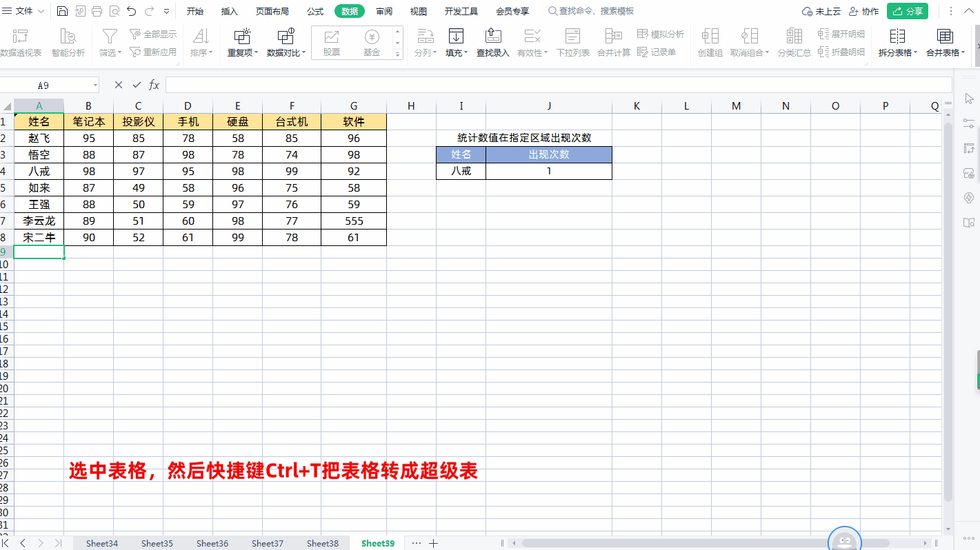The height and width of the screenshot is (550, 980).
Task: Click the green 分享 share button
Action: (x=908, y=11)
